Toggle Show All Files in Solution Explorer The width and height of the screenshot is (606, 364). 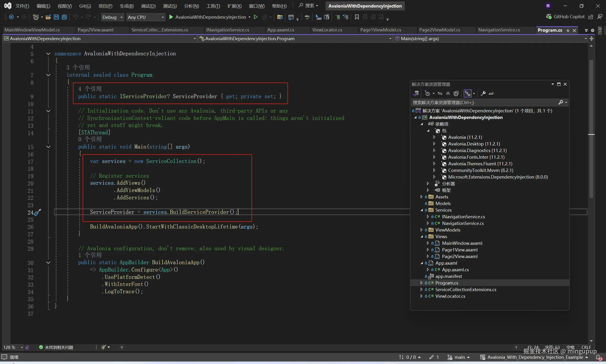456,93
